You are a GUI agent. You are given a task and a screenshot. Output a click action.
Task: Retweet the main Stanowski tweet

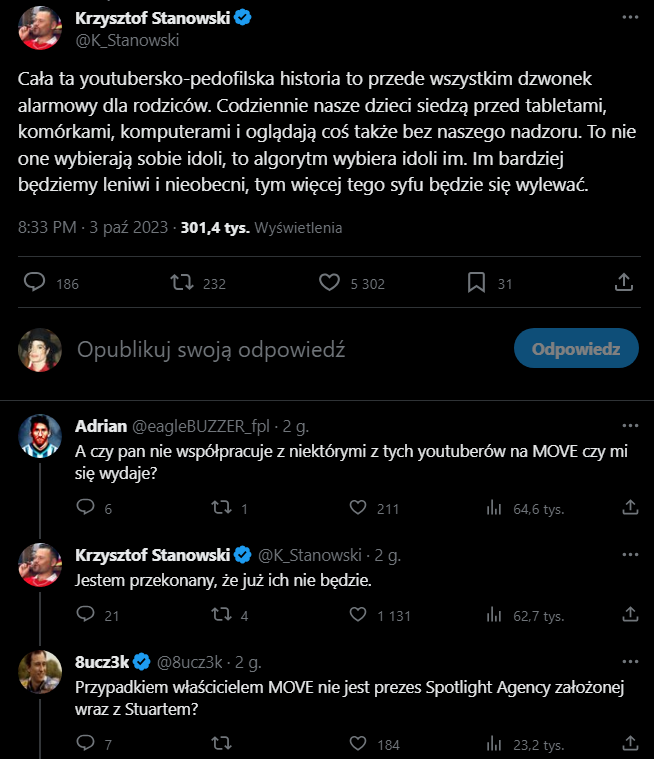(x=181, y=283)
